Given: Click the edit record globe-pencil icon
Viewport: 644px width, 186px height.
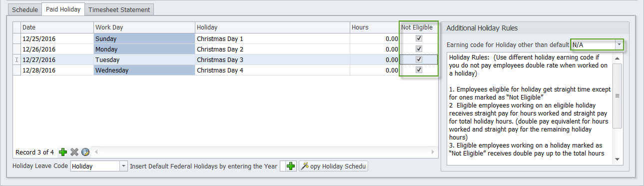Looking at the screenshot, I should [85, 152].
